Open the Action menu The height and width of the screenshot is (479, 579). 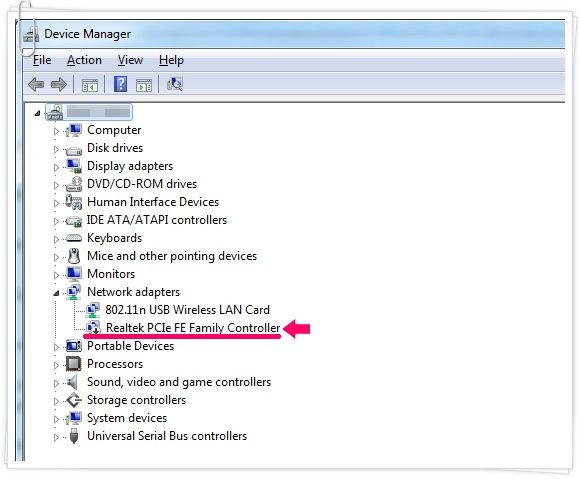tap(84, 60)
